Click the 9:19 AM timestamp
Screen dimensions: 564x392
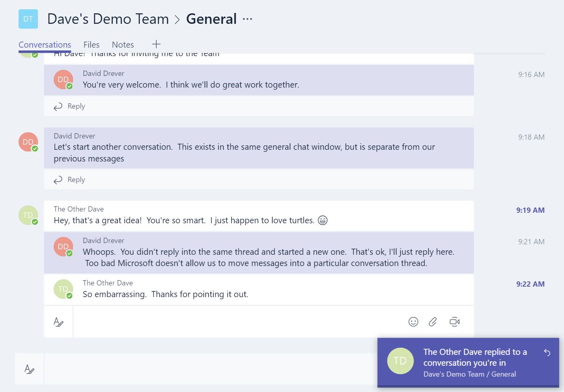click(x=530, y=210)
